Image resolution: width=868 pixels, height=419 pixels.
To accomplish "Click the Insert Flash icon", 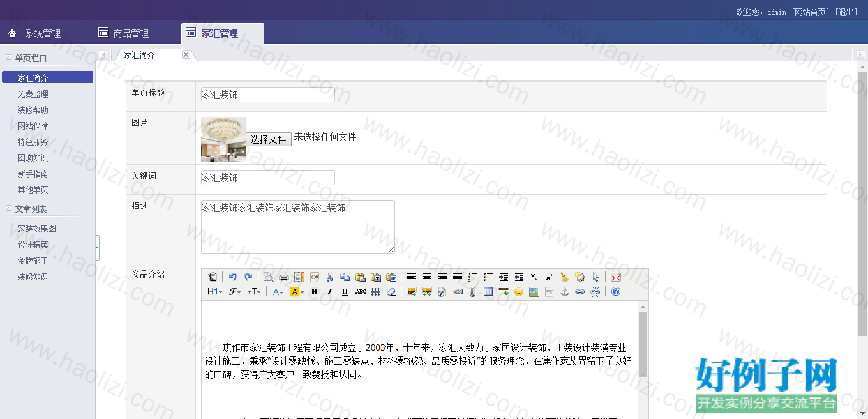I will [x=442, y=292].
